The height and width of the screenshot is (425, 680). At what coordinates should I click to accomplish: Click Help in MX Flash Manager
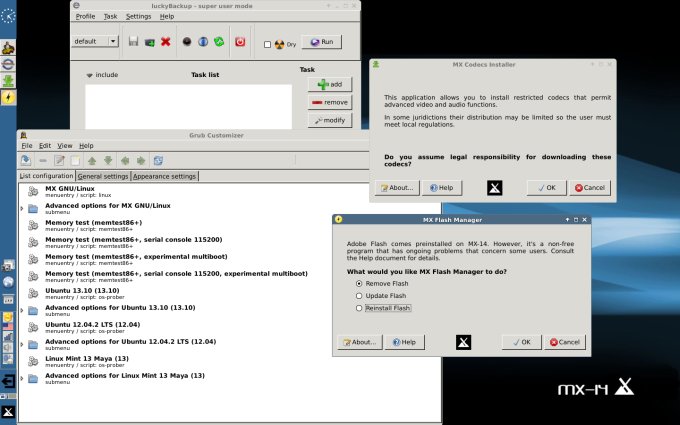click(404, 342)
